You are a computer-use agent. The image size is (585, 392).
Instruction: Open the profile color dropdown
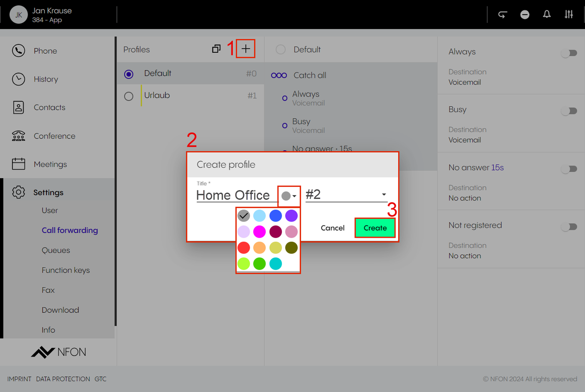coord(289,196)
